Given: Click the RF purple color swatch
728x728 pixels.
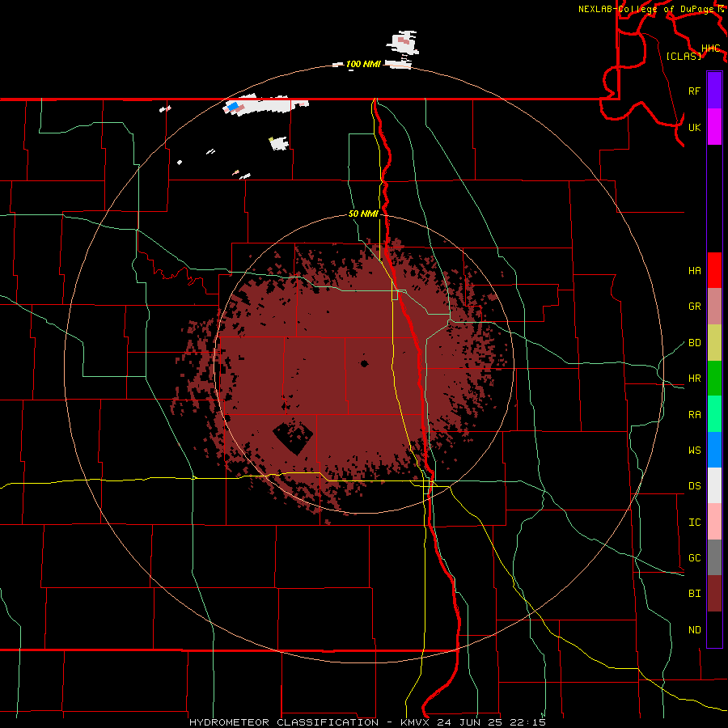Looking at the screenshot, I should (714, 90).
